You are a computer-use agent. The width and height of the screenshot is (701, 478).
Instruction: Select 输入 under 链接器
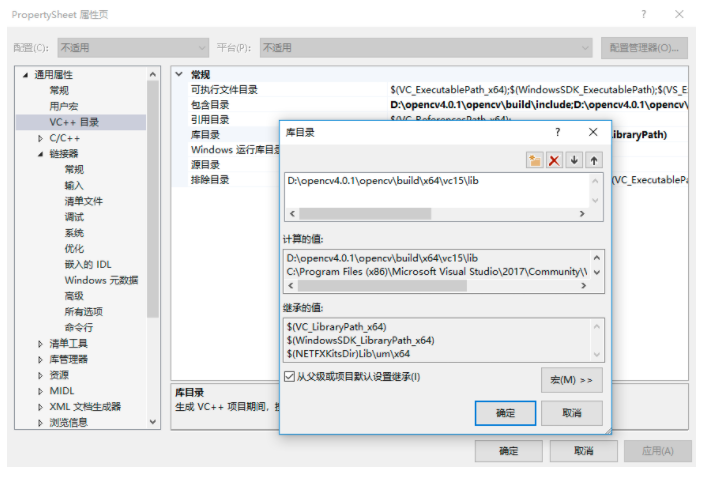pyautogui.click(x=74, y=186)
